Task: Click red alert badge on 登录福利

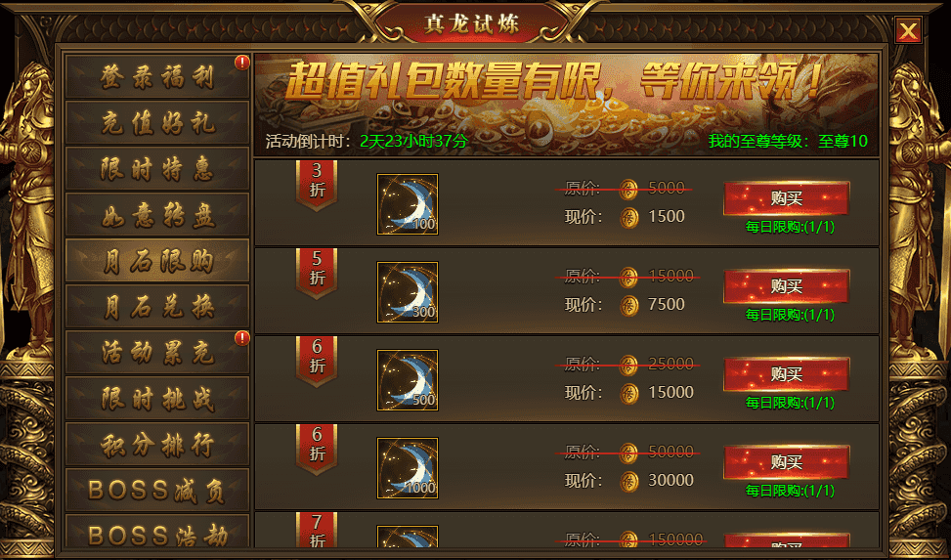Action: (242, 63)
